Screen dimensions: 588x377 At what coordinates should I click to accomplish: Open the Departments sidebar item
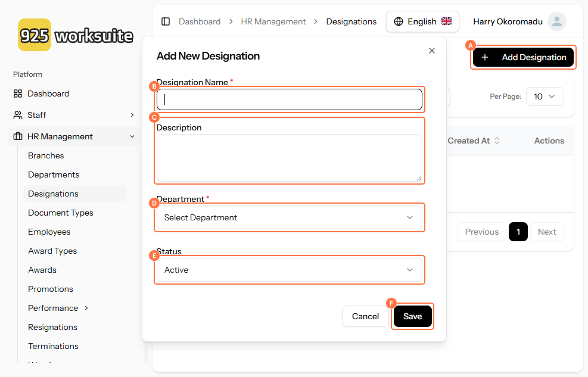[x=54, y=175]
